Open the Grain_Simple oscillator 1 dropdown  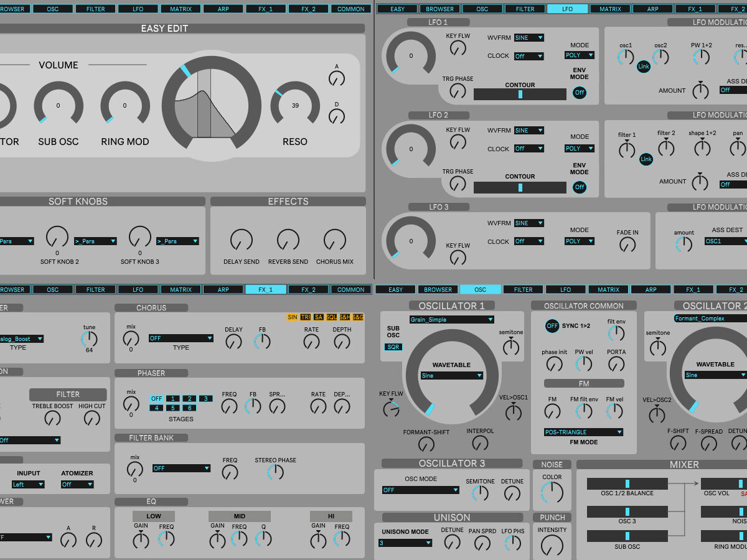coord(451,320)
